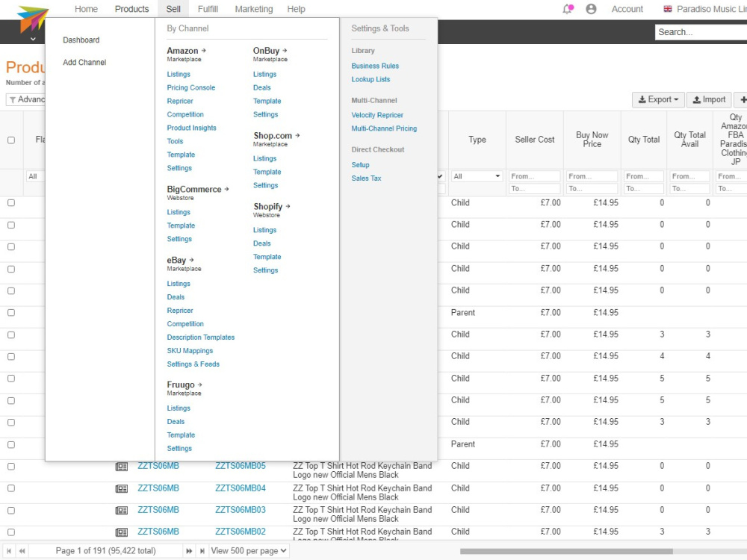Follow the arrow next to OnBuy heading
Viewport: 747px width, 560px height.
click(285, 50)
